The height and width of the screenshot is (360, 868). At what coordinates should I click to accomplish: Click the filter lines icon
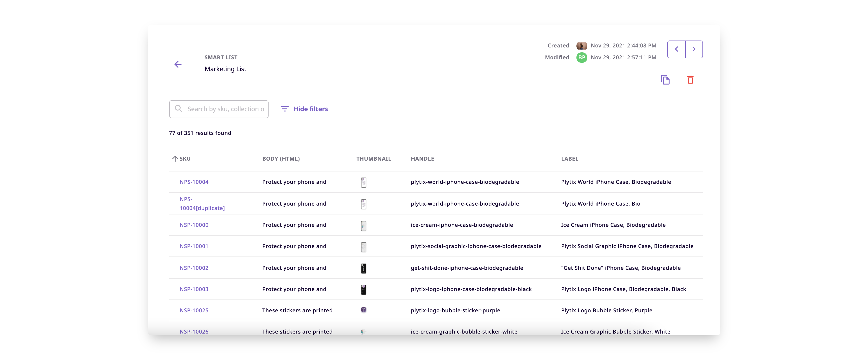[284, 109]
